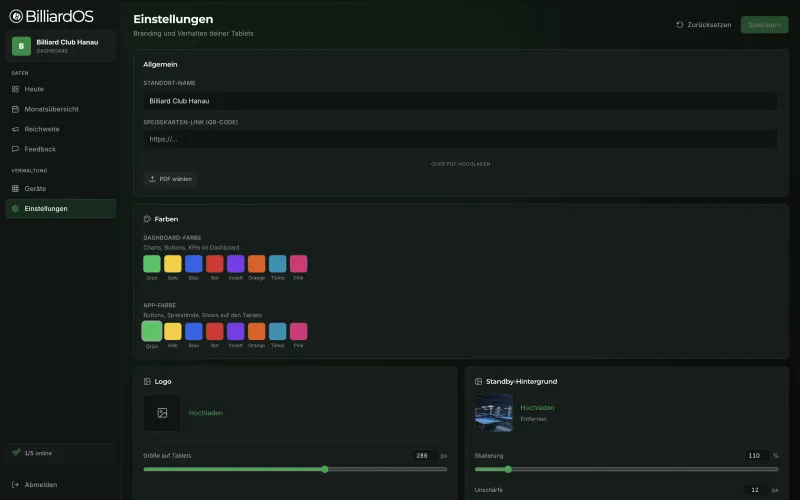Click the Zurücksetzen button
Screen dimensions: 800x500
click(704, 24)
